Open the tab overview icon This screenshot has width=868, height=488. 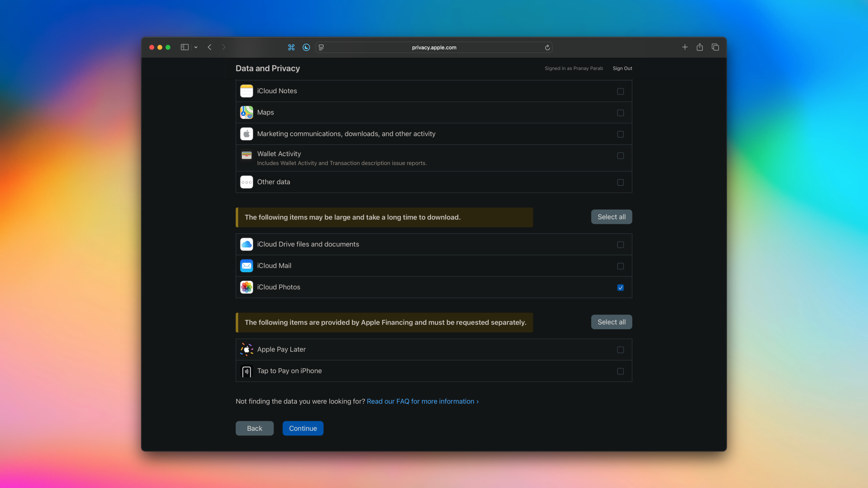tap(715, 47)
